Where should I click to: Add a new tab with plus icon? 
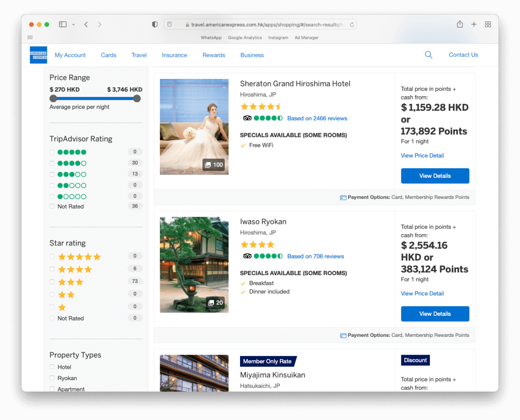pyautogui.click(x=474, y=24)
